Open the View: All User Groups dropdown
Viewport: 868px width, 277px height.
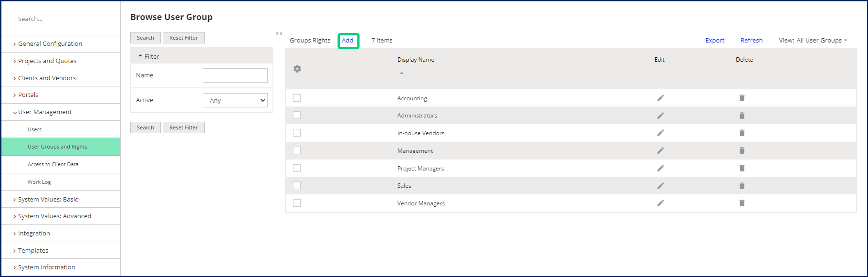813,41
